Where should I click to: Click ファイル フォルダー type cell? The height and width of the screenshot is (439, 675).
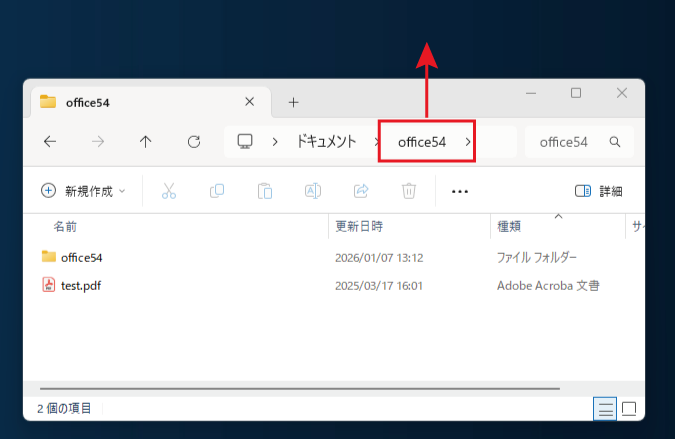click(537, 257)
